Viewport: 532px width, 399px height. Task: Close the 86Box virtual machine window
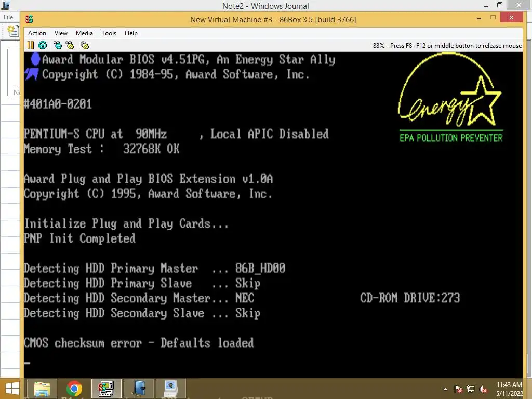point(512,17)
